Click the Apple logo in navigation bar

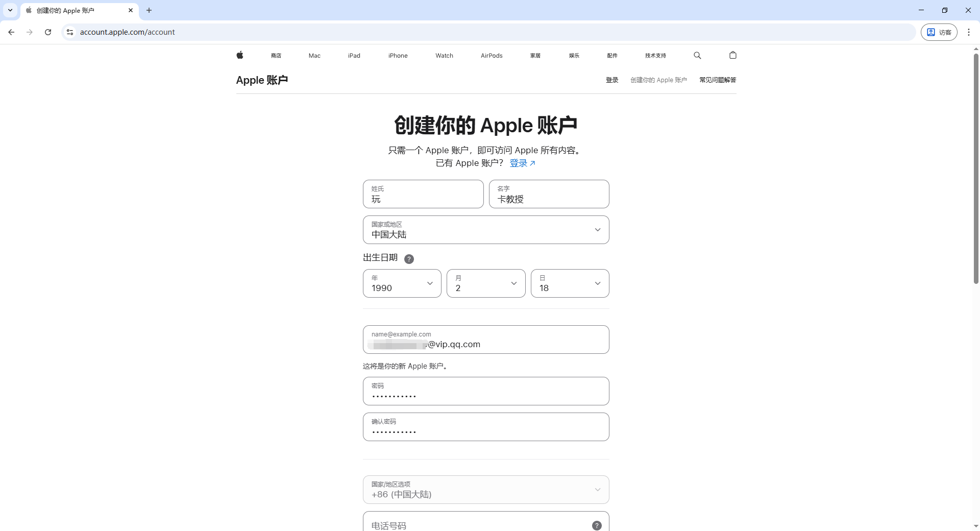[240, 55]
